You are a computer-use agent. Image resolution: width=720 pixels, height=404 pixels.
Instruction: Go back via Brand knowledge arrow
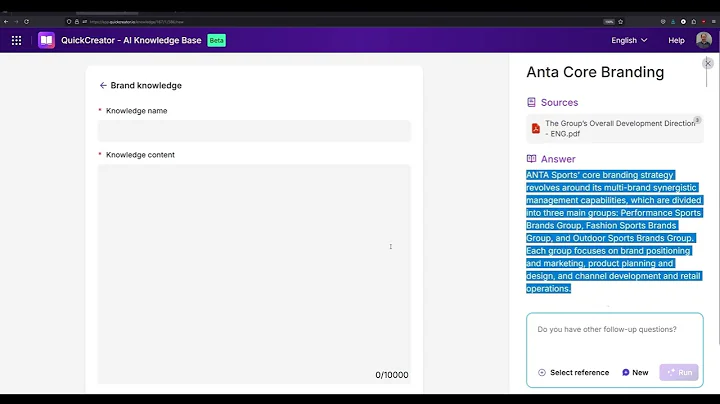(103, 85)
